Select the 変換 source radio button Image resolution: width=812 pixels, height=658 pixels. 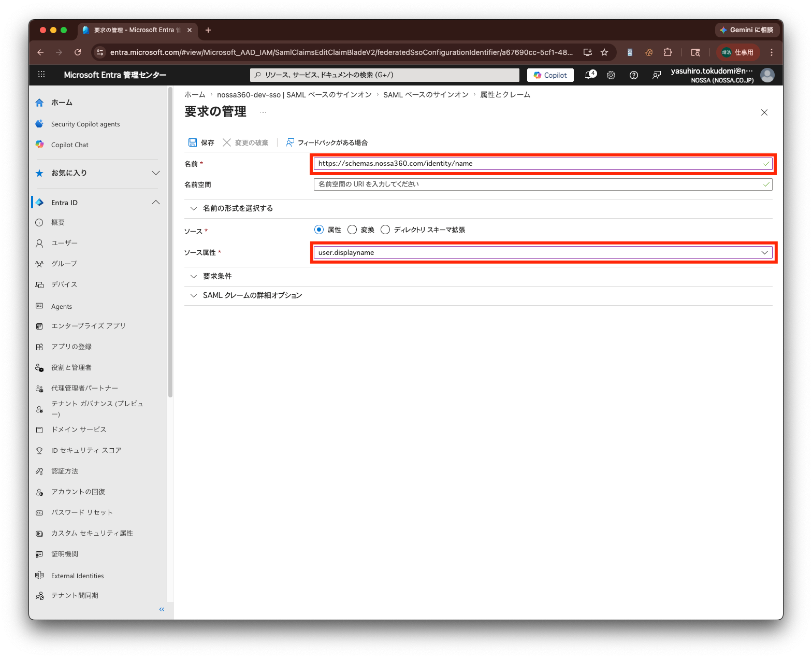coord(352,230)
